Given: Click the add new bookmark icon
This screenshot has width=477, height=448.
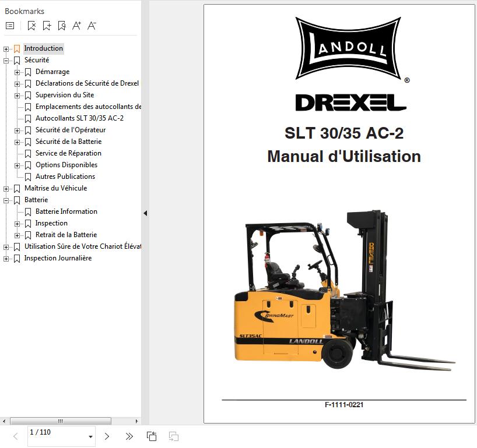Looking at the screenshot, I should tap(47, 26).
